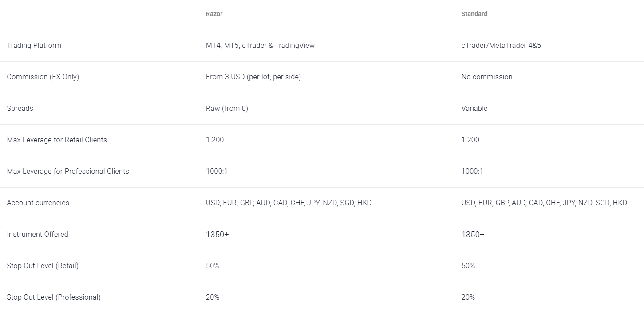The width and height of the screenshot is (644, 309).
Task: Click the Standard account currencies list
Action: 544,203
